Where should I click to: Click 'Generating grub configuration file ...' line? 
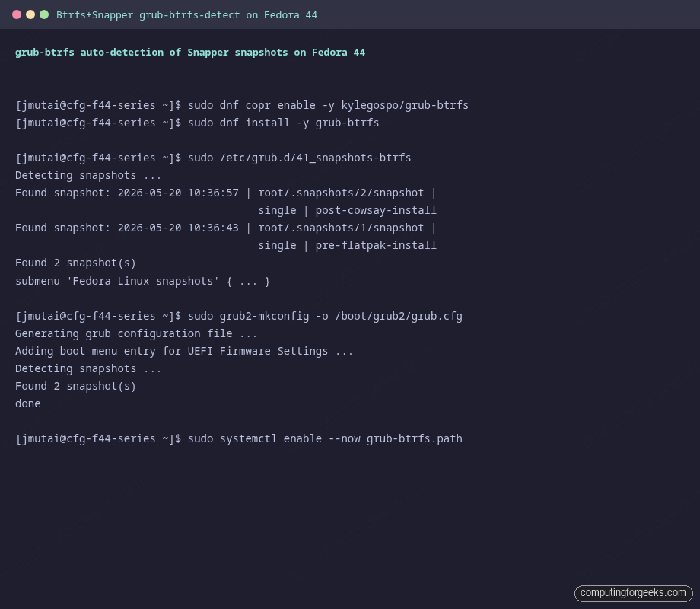pyautogui.click(x=136, y=333)
